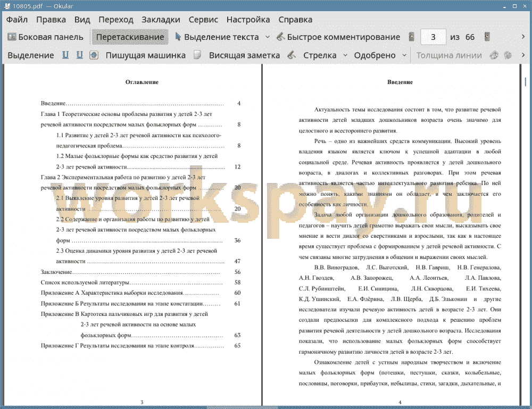
Task: Open the Справка menu
Action: pyautogui.click(x=295, y=20)
